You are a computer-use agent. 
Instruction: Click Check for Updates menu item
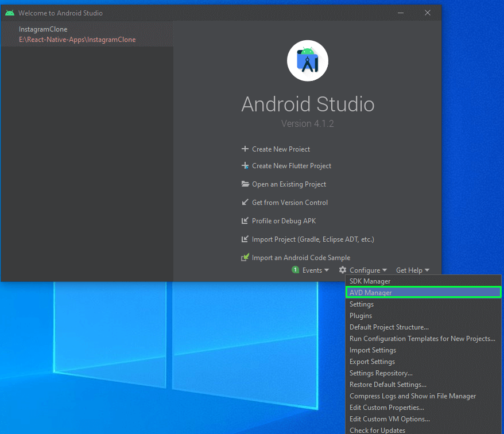tap(377, 430)
